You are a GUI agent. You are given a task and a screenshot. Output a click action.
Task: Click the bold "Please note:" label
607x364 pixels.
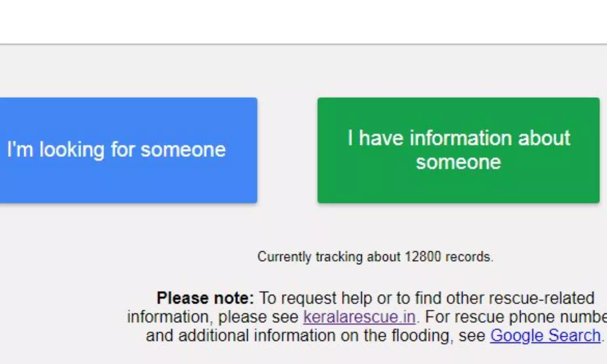(x=205, y=298)
